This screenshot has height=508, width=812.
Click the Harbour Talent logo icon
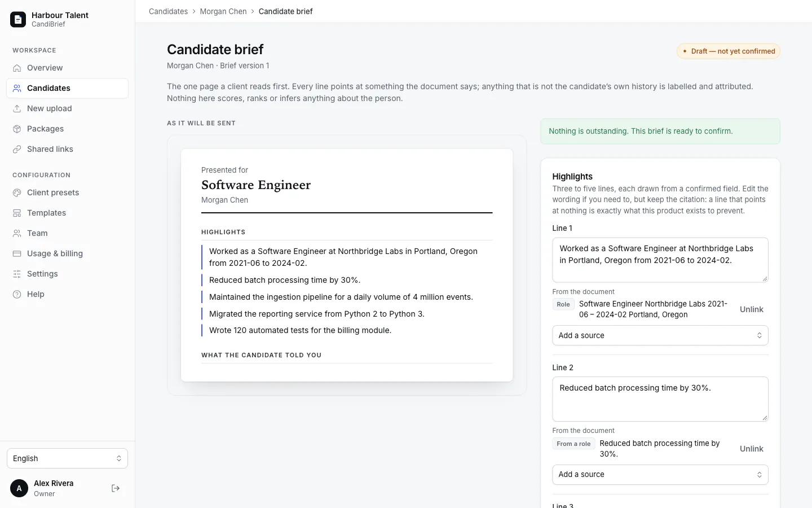[x=18, y=19]
